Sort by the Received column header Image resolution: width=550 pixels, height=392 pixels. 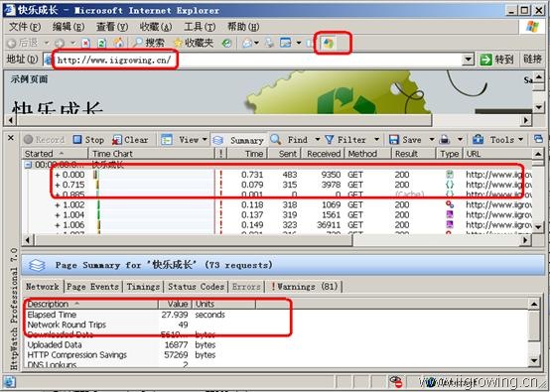[322, 154]
